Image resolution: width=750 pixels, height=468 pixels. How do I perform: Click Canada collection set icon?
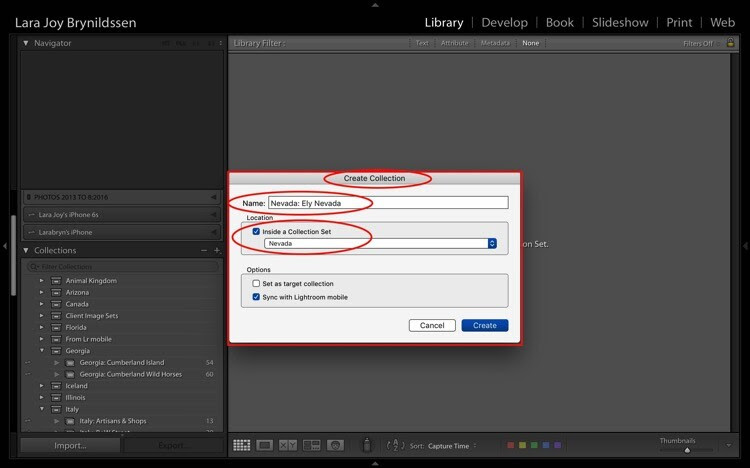56,304
